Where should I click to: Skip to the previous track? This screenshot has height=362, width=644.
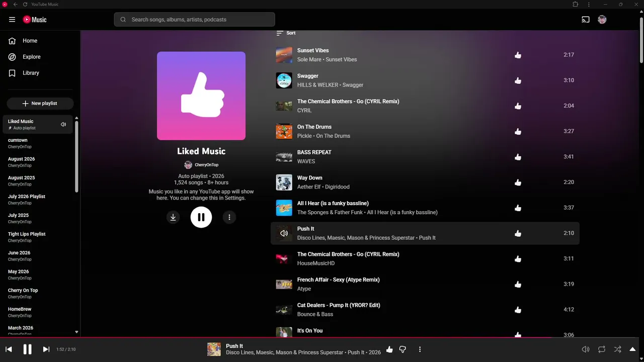[x=9, y=349]
